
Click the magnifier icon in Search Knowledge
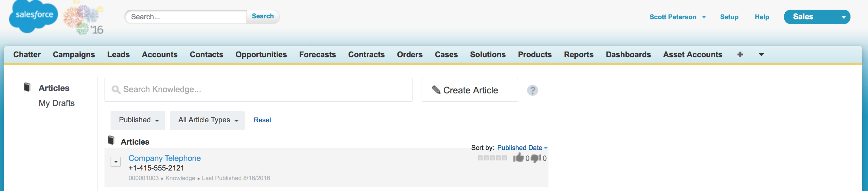[116, 89]
